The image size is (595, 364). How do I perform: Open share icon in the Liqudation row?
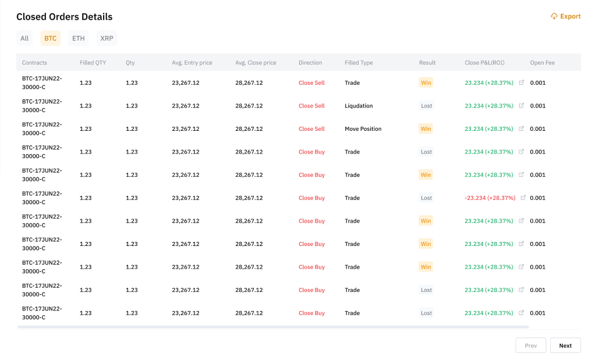pyautogui.click(x=521, y=106)
